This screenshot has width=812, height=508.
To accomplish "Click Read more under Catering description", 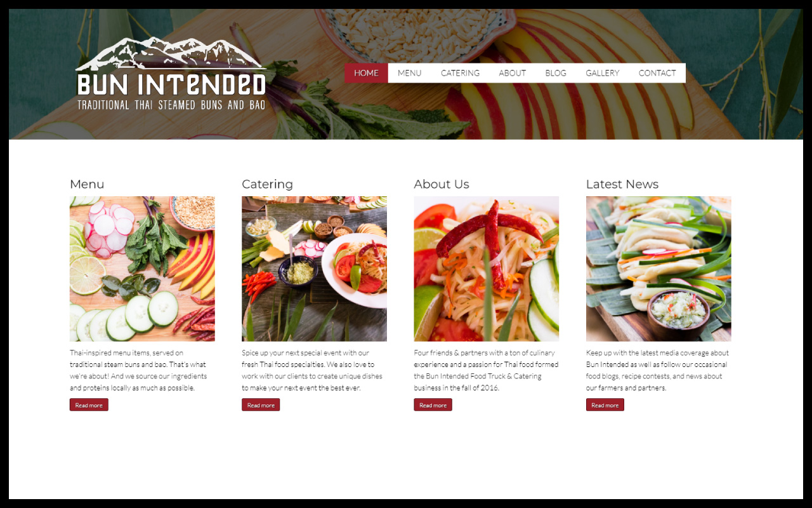I will click(x=261, y=405).
